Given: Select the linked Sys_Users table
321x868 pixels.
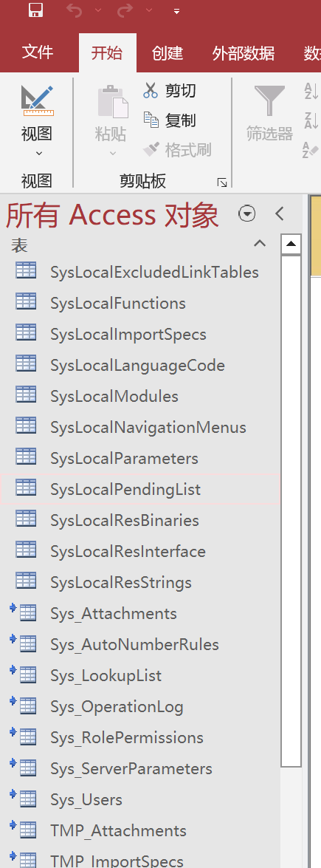Looking at the screenshot, I should pyautogui.click(x=140, y=799).
